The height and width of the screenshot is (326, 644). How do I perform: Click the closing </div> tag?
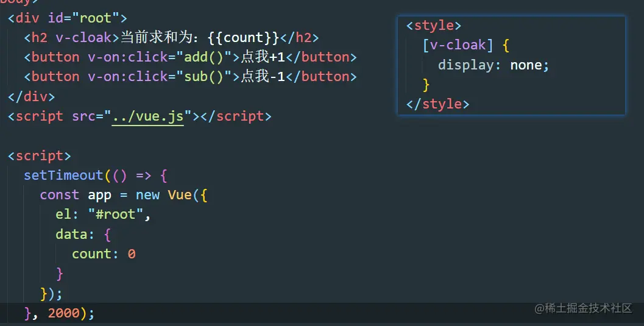point(31,97)
